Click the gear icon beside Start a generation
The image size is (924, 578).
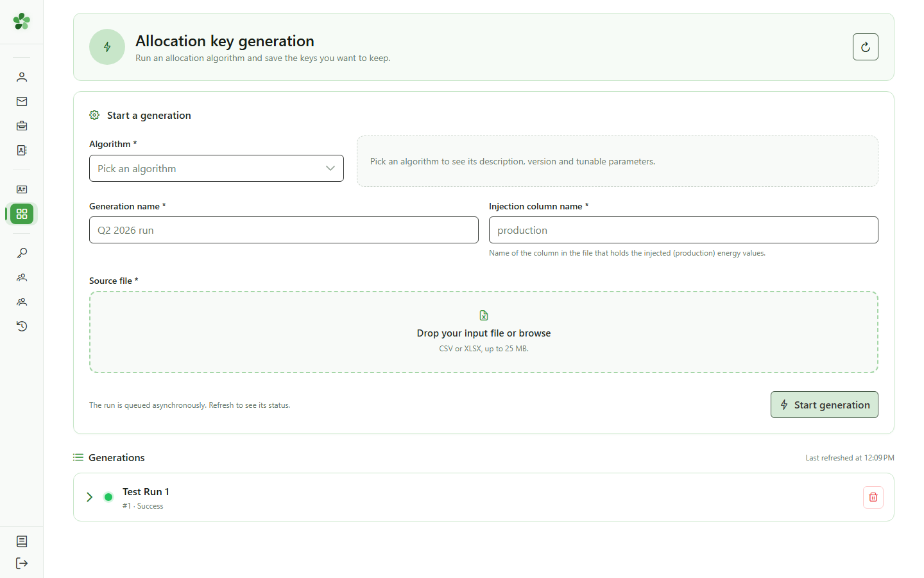pos(94,115)
